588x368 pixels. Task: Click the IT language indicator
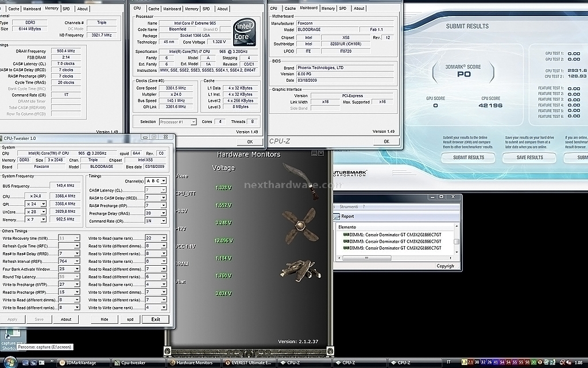449,362
